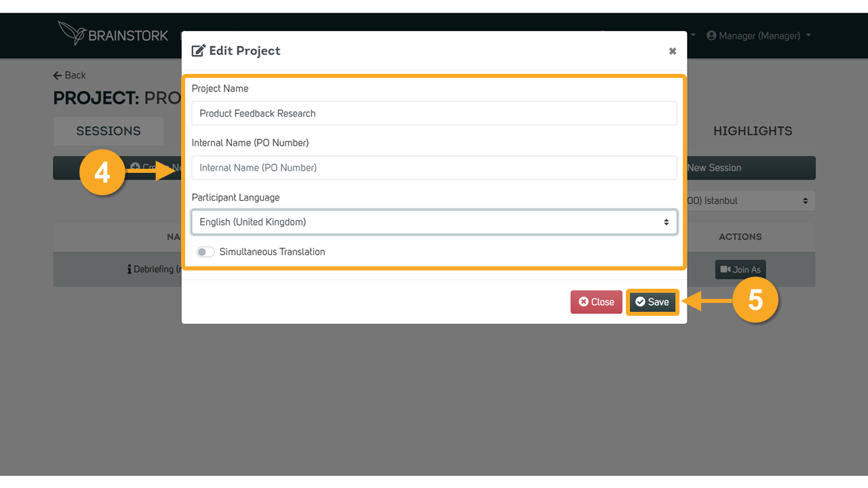Click the Brainstork bird logo
This screenshot has height=488, width=868.
pyautogui.click(x=72, y=33)
